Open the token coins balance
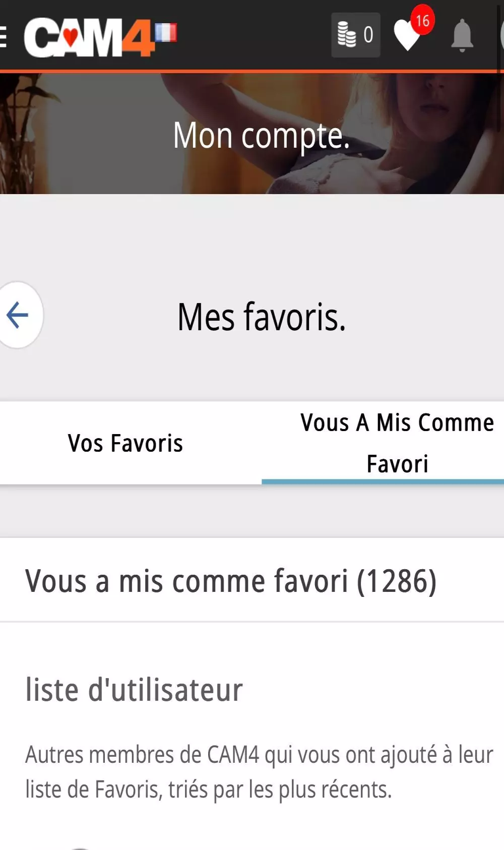This screenshot has height=850, width=504. (x=347, y=35)
